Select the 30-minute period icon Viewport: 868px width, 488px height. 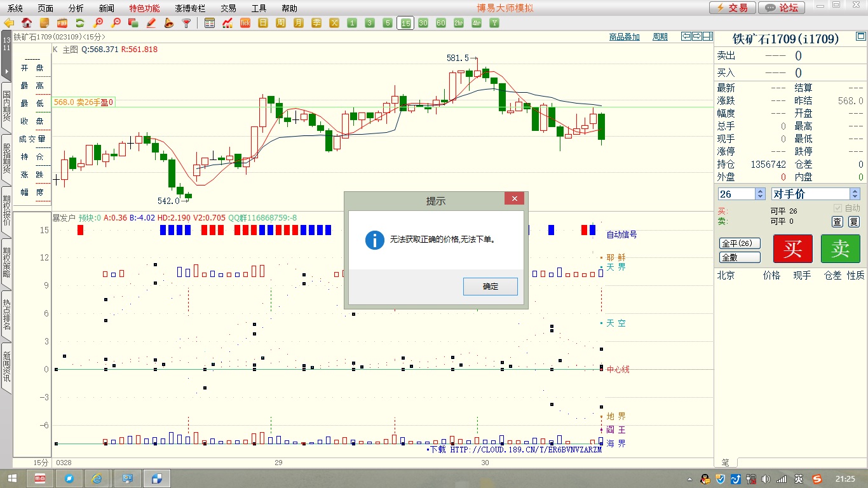pyautogui.click(x=423, y=23)
